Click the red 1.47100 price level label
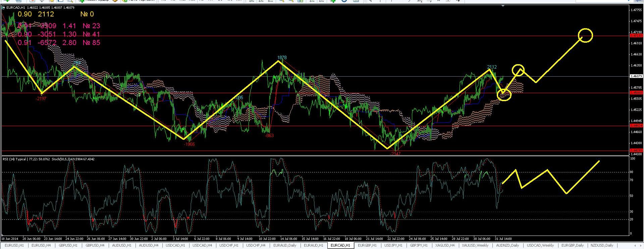 pos(636,35)
